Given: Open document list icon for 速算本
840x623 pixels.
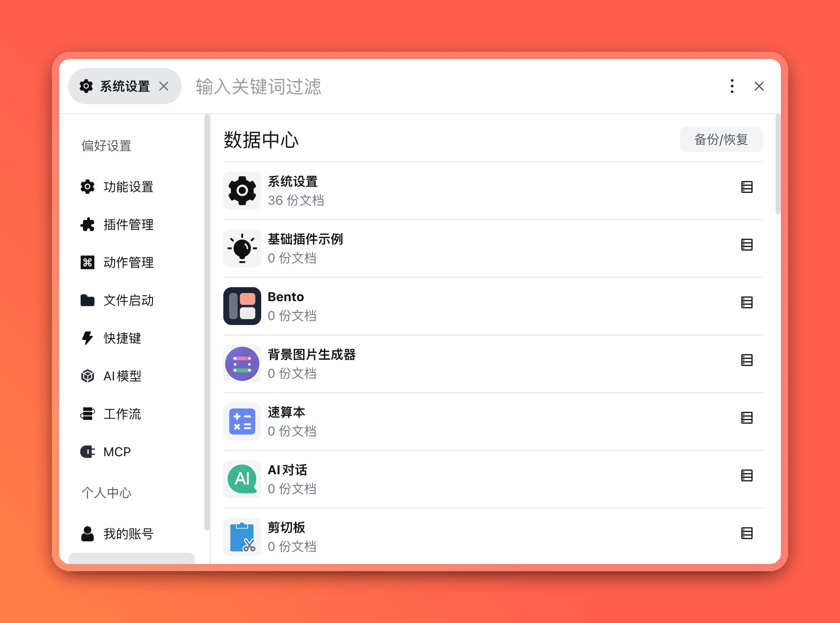Looking at the screenshot, I should point(747,418).
